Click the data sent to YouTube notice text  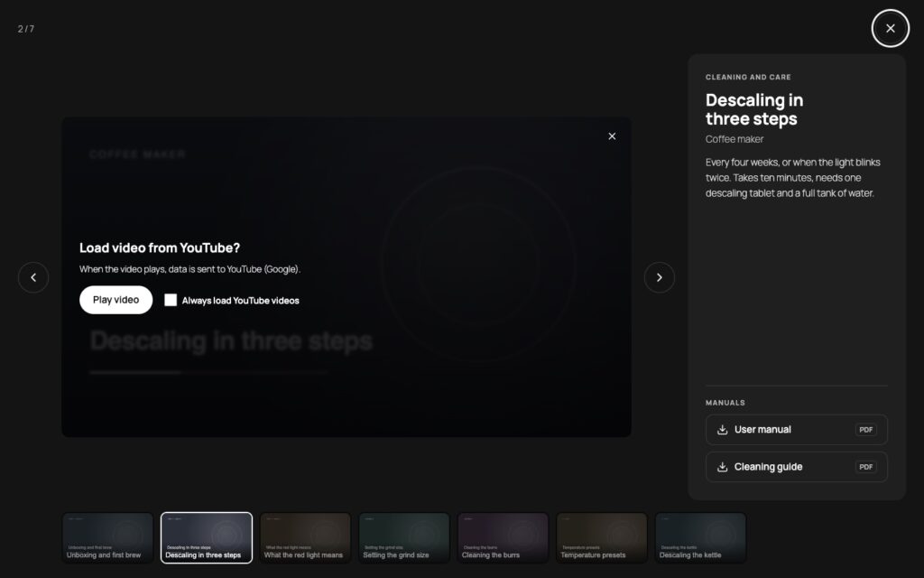tap(189, 269)
